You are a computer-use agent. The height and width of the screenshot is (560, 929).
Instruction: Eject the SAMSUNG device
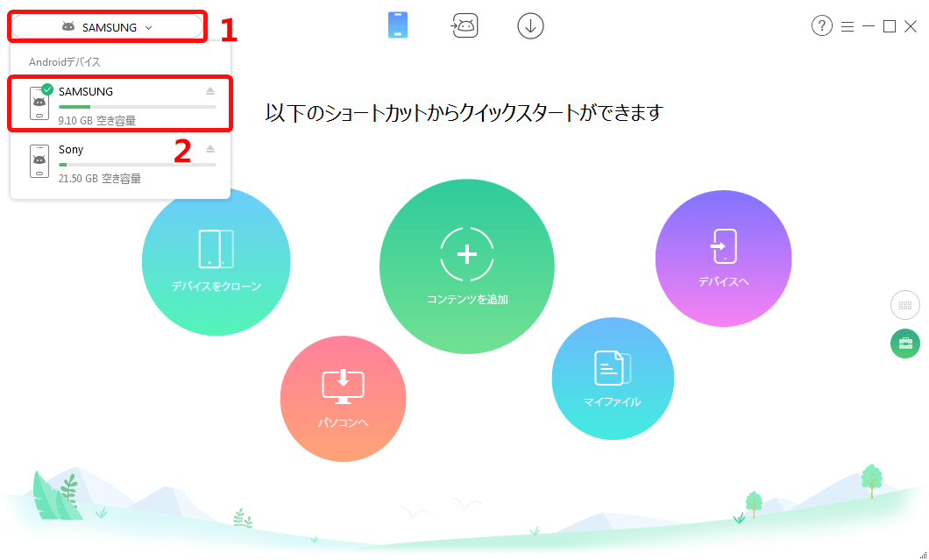click(x=210, y=90)
